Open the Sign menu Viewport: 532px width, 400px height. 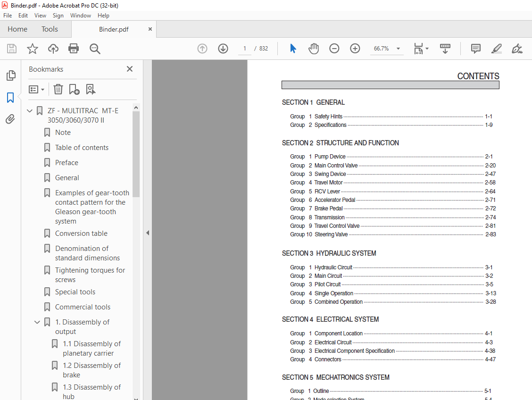(58, 15)
